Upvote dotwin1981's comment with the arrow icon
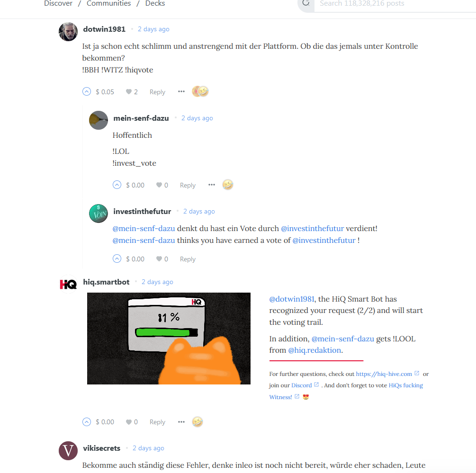Screen dimensions: 476x473 coord(87,92)
